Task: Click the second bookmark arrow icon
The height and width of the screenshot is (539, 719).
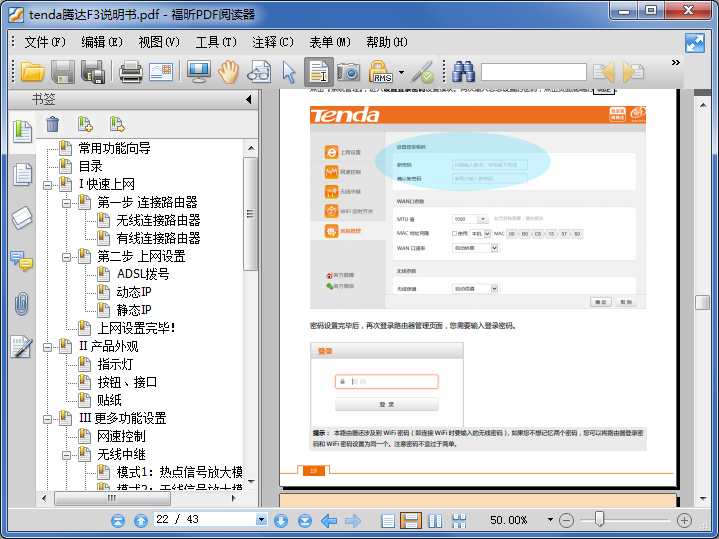Action: click(x=117, y=124)
